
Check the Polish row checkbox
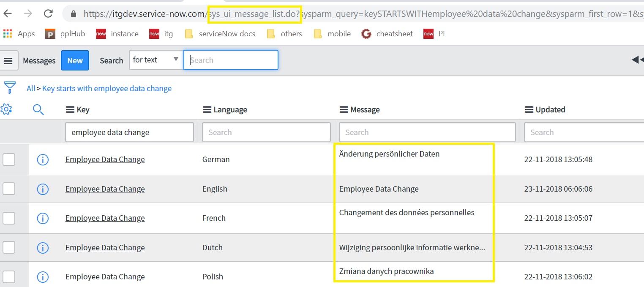click(x=9, y=277)
